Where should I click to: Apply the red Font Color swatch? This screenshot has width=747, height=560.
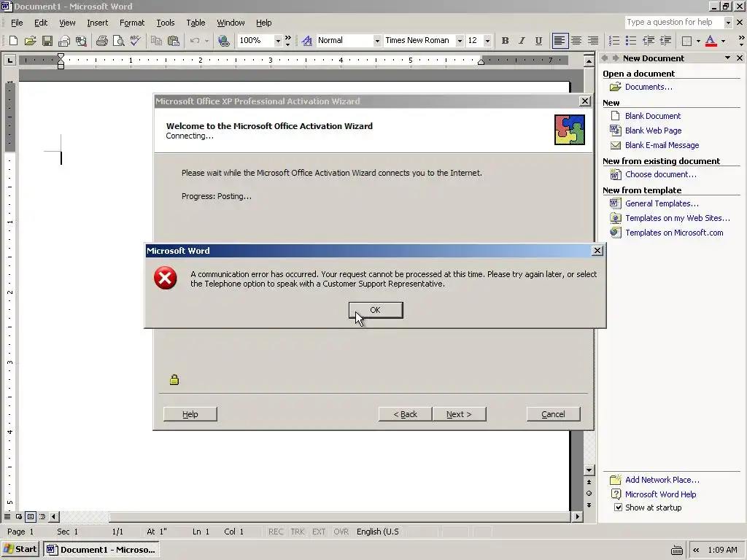click(711, 41)
